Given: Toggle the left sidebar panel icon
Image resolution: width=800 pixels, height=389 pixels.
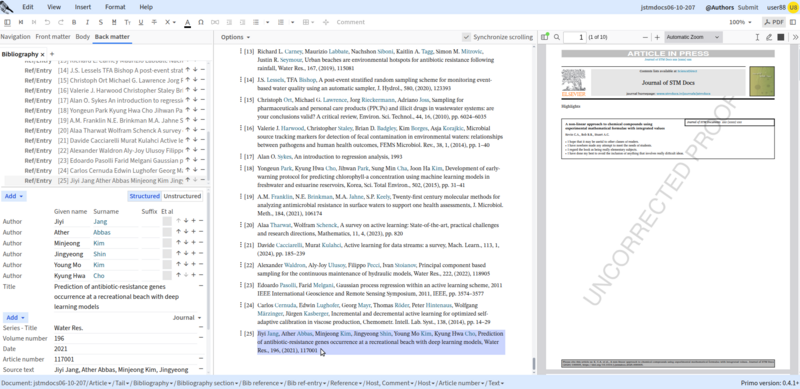Looking at the screenshot, I should tap(8, 22).
